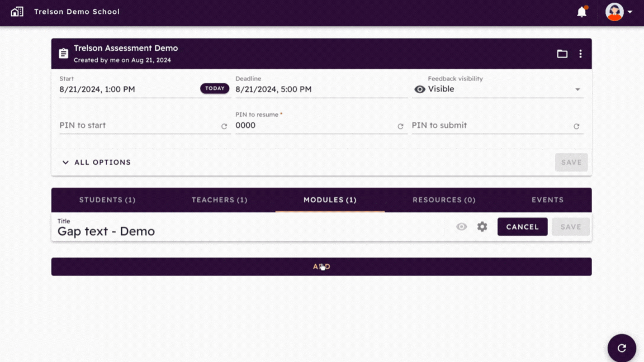Open module settings gear
This screenshot has width=644, height=362.
tap(482, 227)
